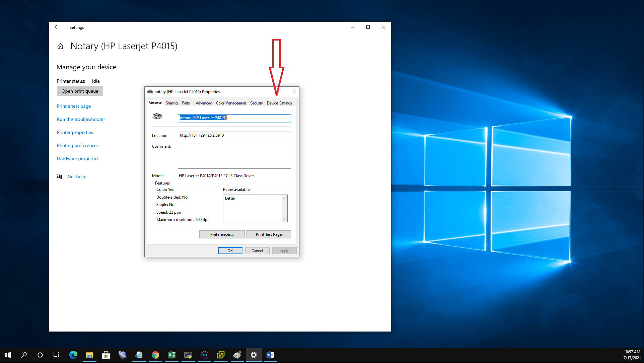Open Microsoft Store from taskbar
Viewport: 644px width, 363px height.
pyautogui.click(x=106, y=355)
